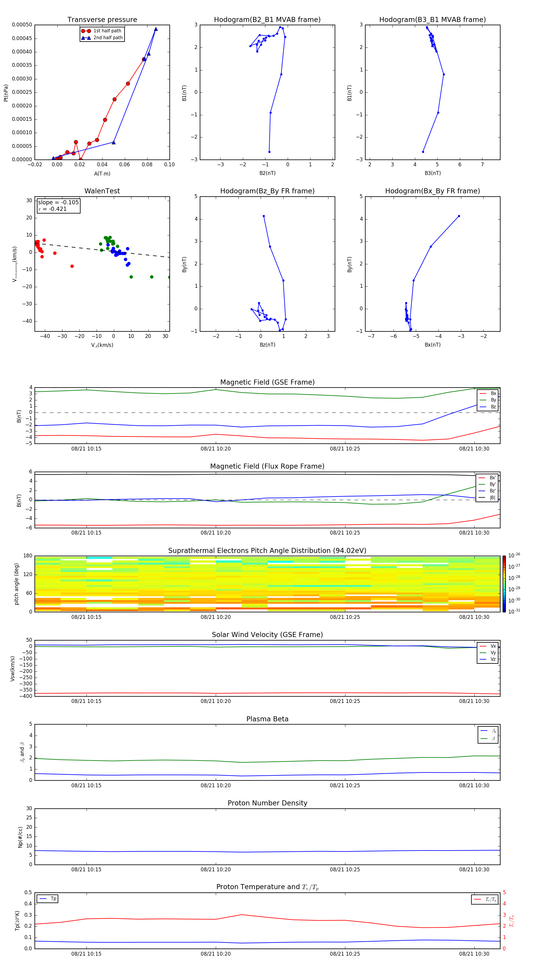Viewport: 535px width, 980px height.
Task: Click the 'V_remaining(km/s)' axis label
Action: (15, 264)
